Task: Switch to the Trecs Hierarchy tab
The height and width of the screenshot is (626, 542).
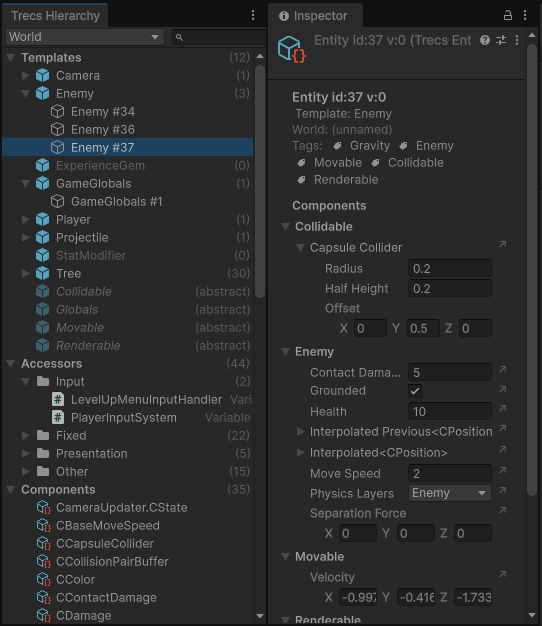Action: coord(55,16)
